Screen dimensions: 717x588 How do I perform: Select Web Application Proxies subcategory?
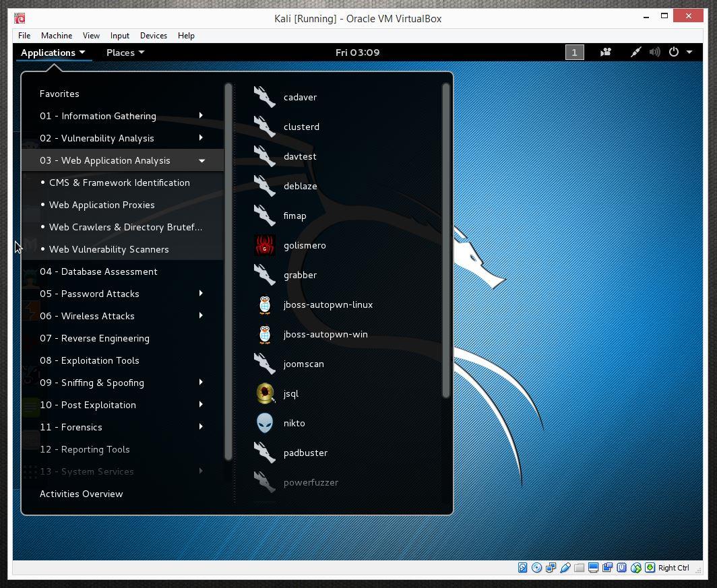(123, 205)
